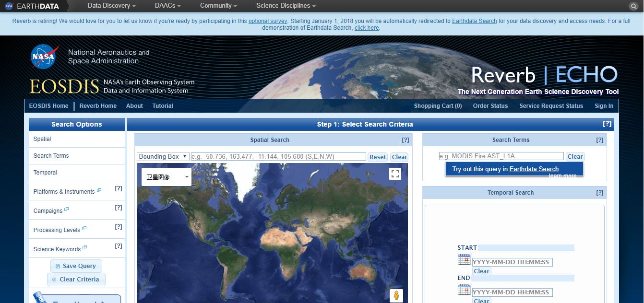
Task: Open the Bounding Box spatial type dropdown
Action: click(163, 157)
